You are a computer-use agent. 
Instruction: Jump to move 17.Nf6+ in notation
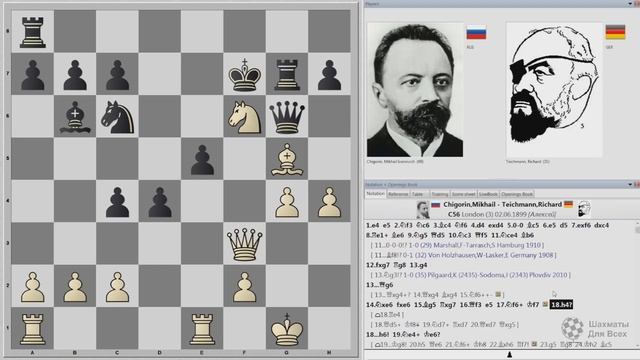click(x=510, y=304)
